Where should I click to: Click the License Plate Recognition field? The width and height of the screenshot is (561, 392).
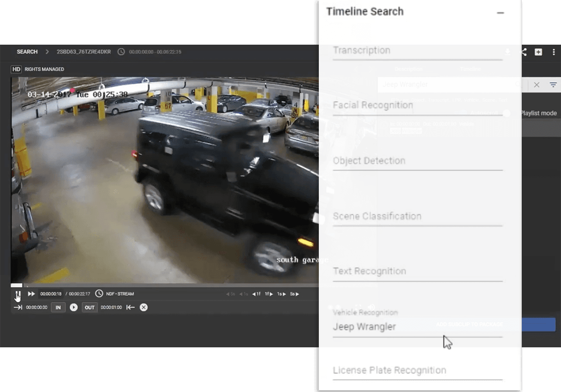(417, 370)
